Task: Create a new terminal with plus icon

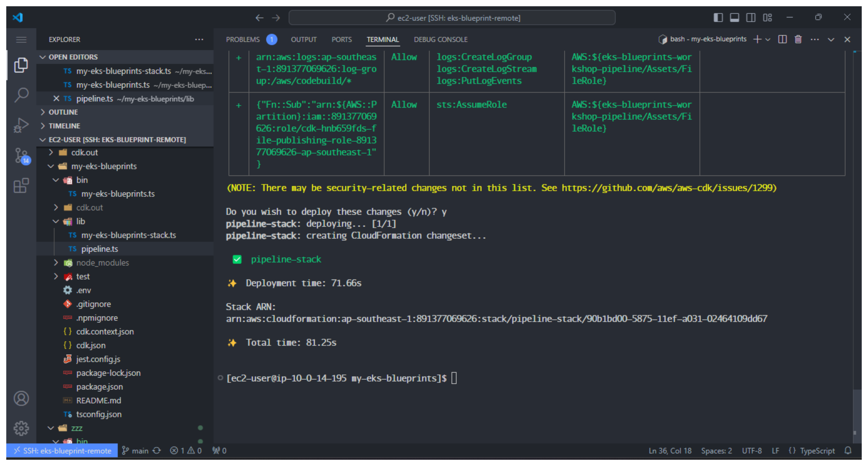Action: coord(757,39)
